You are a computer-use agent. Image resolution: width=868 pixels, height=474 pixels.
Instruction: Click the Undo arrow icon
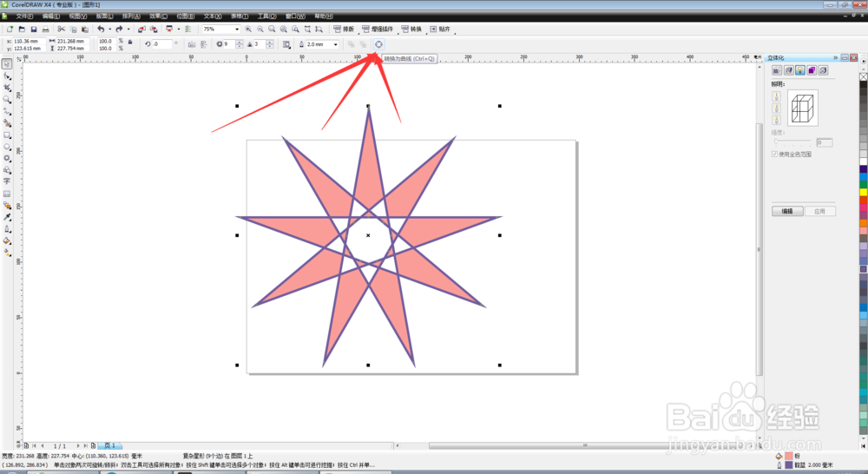[101, 29]
